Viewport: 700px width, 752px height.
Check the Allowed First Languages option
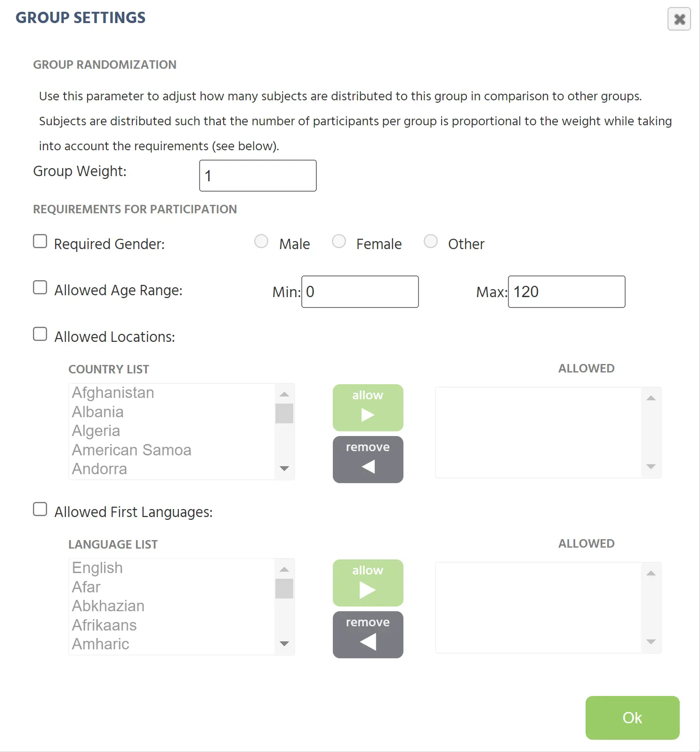click(40, 509)
